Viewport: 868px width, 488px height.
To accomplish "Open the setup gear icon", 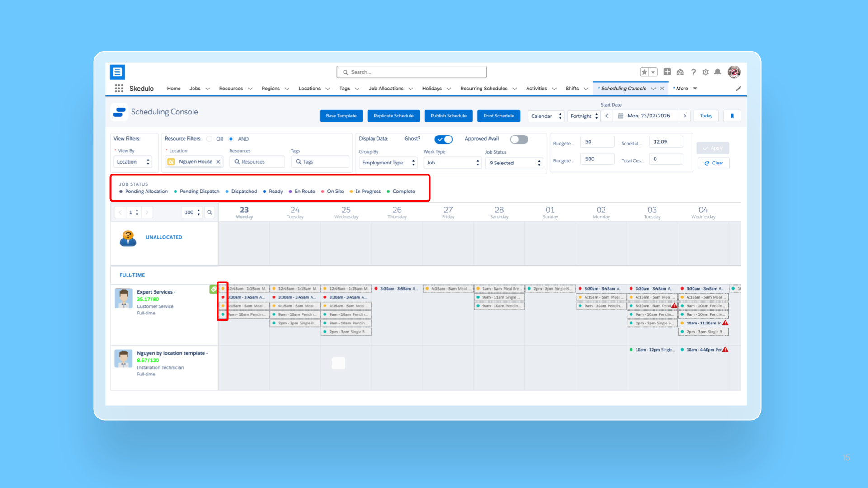I will pos(705,72).
